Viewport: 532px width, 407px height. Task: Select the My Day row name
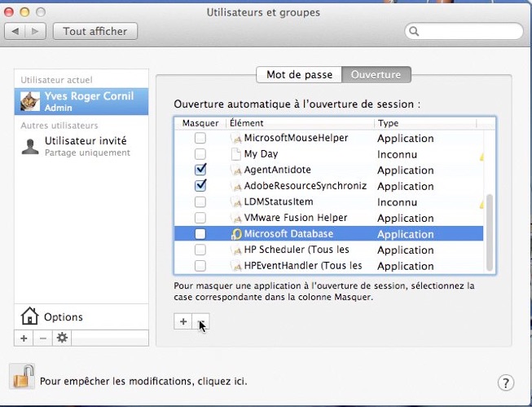pos(262,154)
